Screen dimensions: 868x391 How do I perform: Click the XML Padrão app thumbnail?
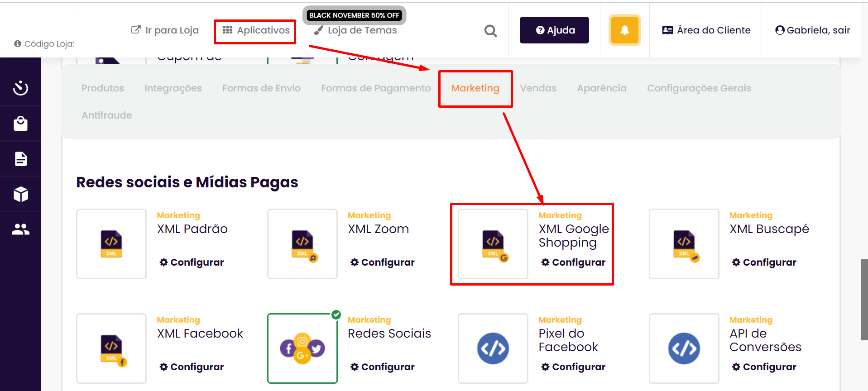click(x=111, y=244)
